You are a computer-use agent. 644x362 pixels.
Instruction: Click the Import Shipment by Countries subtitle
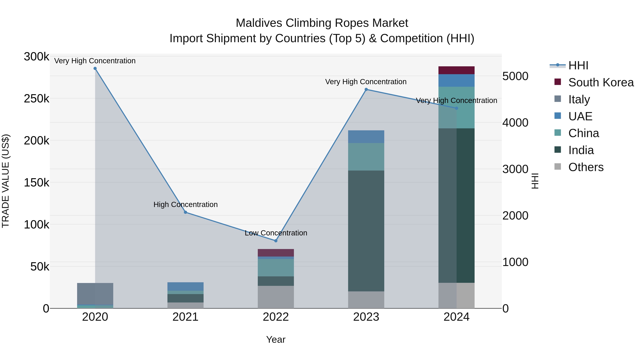point(322,38)
